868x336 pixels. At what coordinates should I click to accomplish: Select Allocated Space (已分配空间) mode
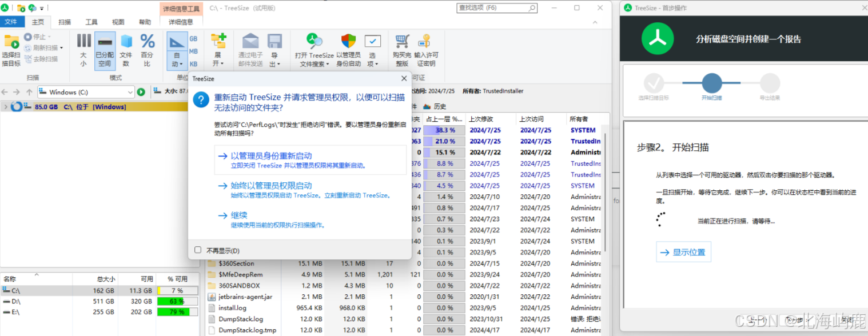click(x=105, y=50)
